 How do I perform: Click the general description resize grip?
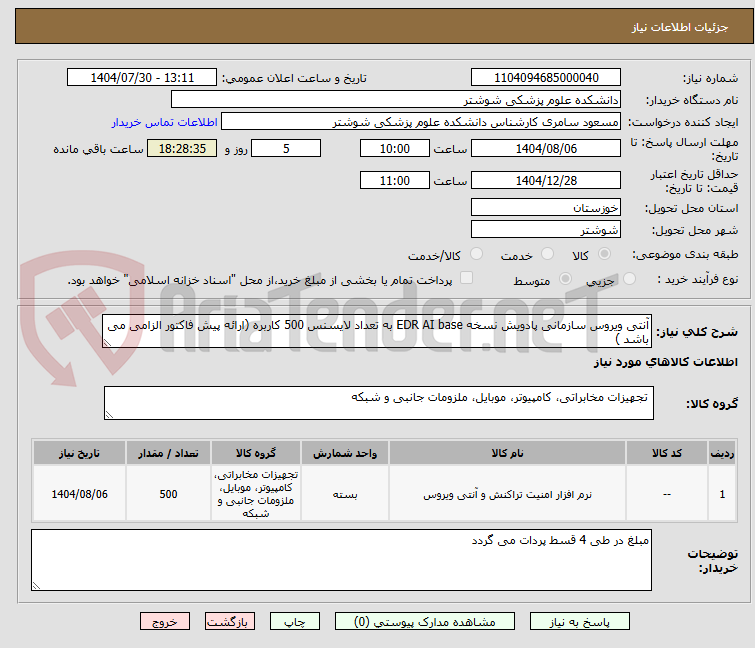(x=107, y=343)
